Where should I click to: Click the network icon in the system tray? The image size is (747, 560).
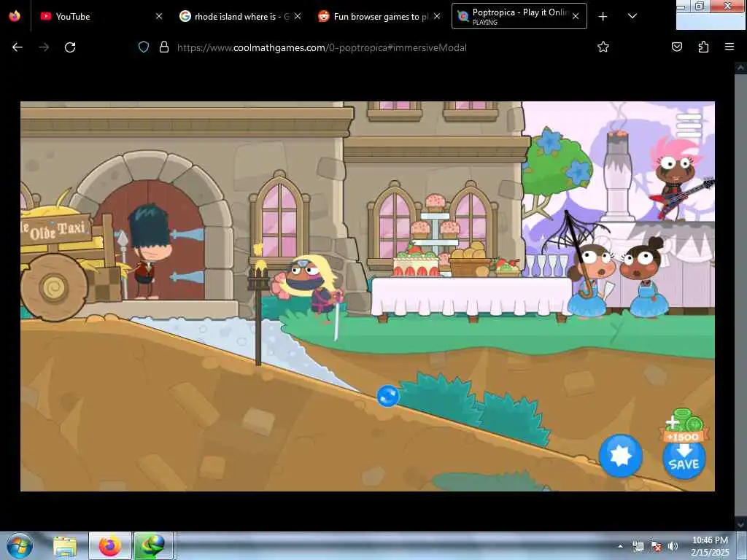(x=638, y=547)
